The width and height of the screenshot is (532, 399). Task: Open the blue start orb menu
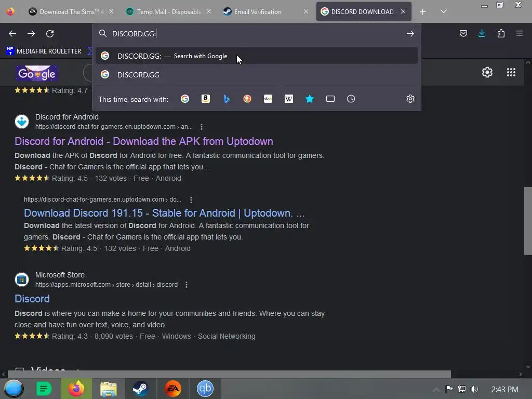13,389
